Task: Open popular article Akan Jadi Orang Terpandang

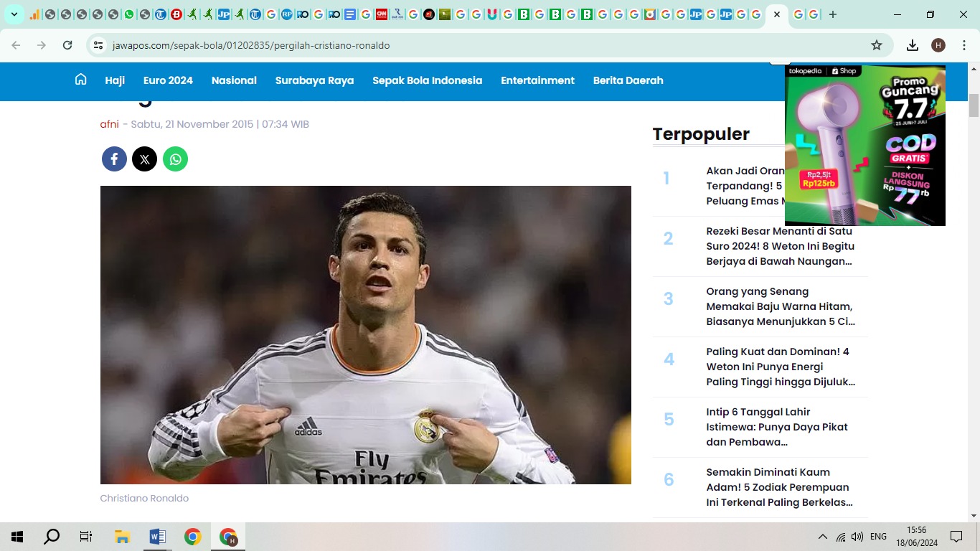Action: 745,186
